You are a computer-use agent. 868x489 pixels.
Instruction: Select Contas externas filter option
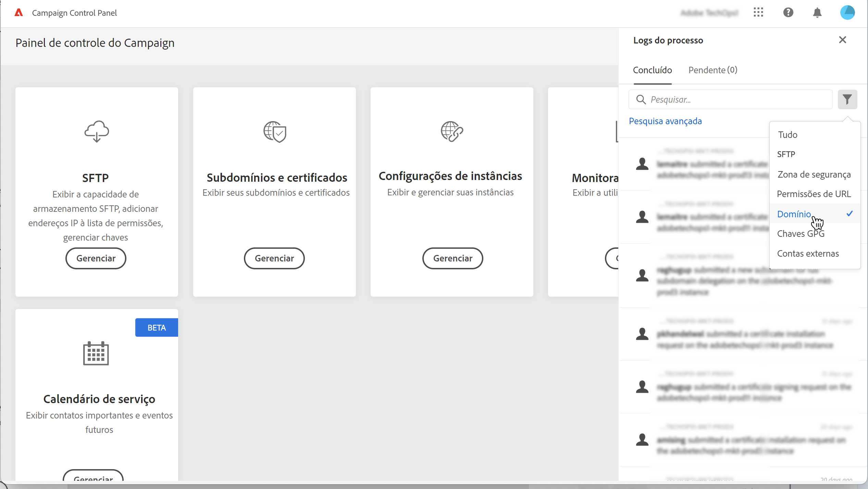808,254
